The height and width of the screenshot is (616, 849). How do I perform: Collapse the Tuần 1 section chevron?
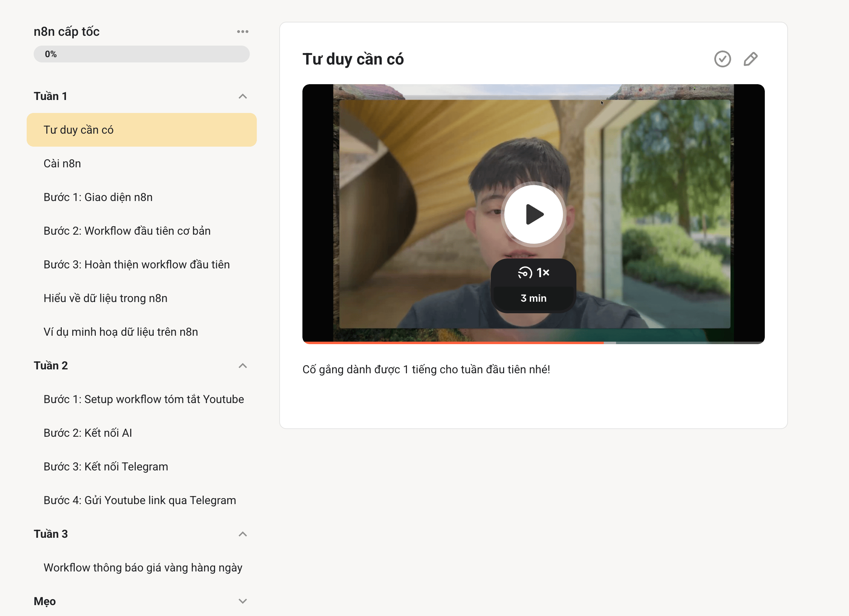point(242,96)
